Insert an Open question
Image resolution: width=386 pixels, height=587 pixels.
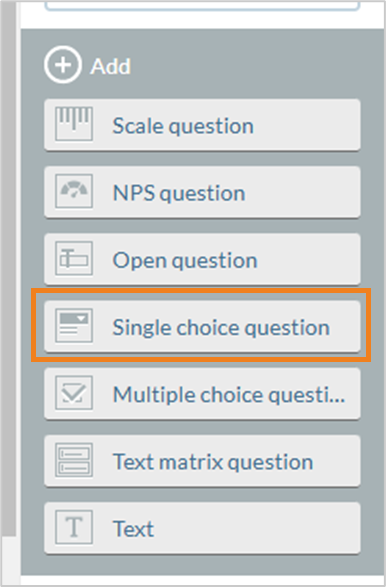pyautogui.click(x=202, y=259)
